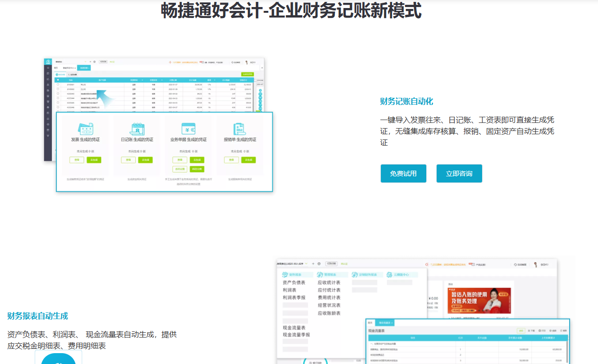Click the 财务报表 menu header icon
598x364 pixels.
pyautogui.click(x=285, y=274)
